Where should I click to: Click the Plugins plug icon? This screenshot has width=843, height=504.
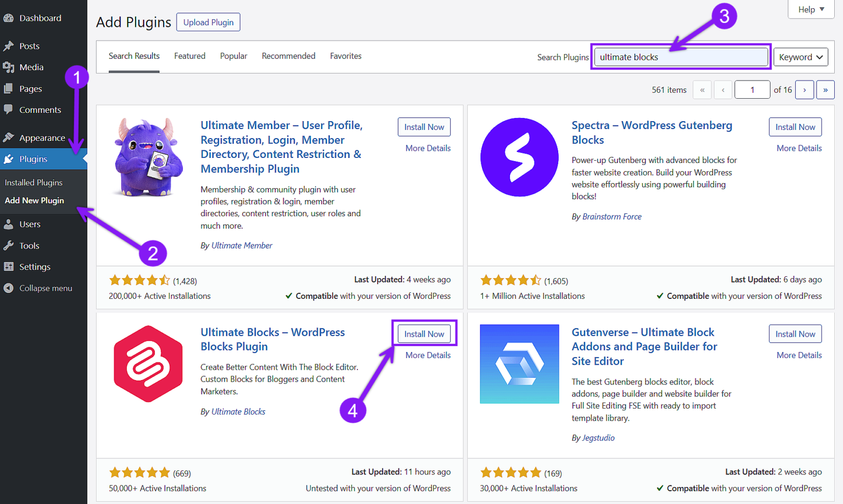coord(9,158)
